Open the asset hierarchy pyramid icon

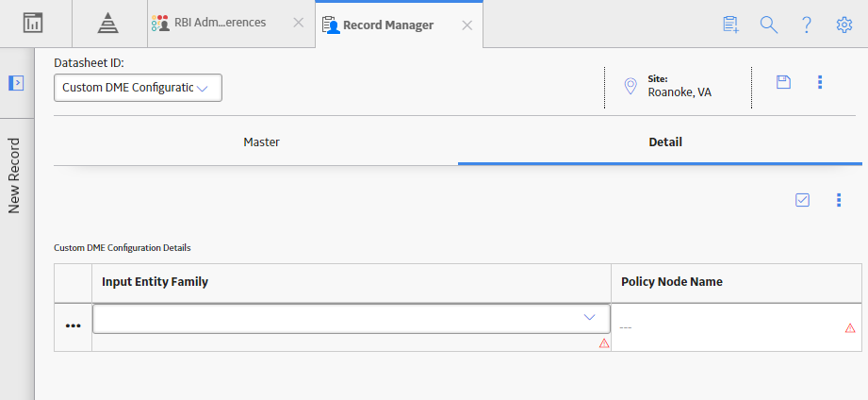click(108, 23)
